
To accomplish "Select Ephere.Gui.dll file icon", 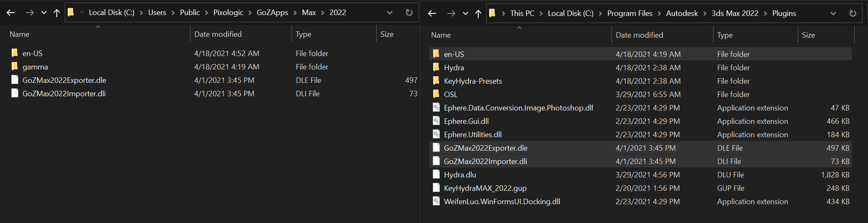I will 436,120.
